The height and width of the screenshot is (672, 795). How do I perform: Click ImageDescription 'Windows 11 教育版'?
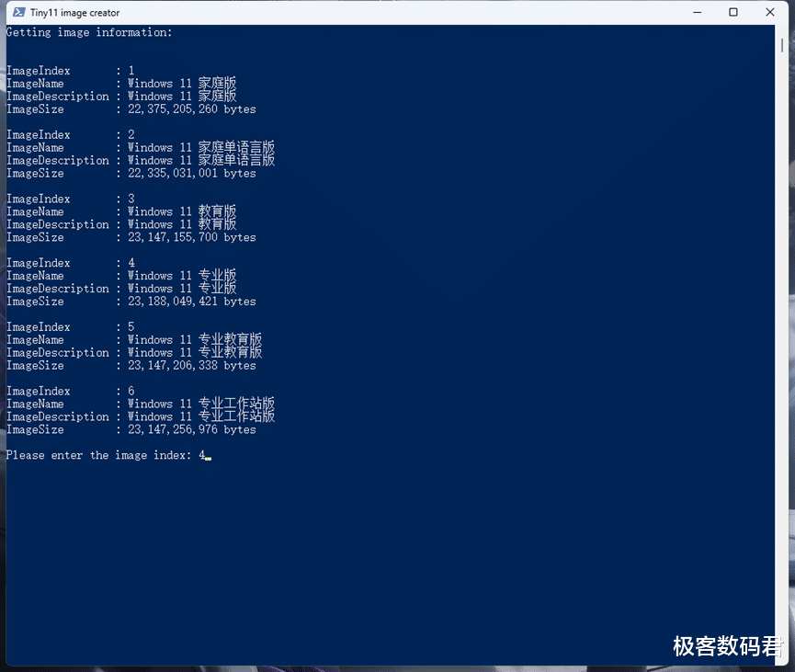[182, 224]
